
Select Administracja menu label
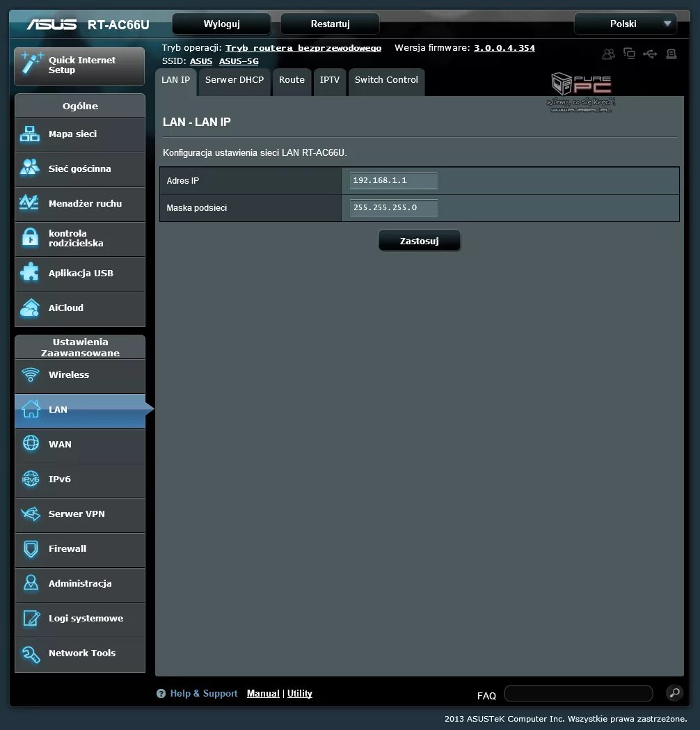point(80,583)
